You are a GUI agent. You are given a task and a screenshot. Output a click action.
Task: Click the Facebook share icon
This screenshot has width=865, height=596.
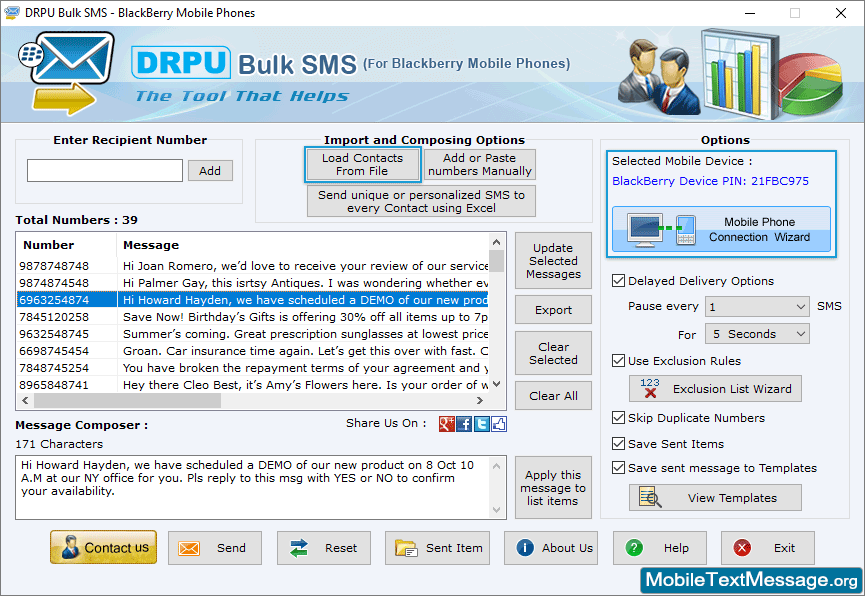pos(464,424)
